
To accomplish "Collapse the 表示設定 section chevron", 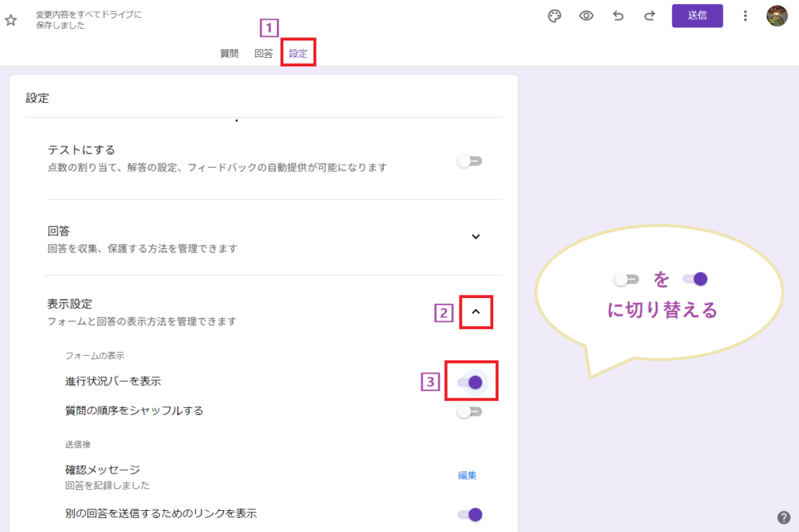I will (476, 311).
